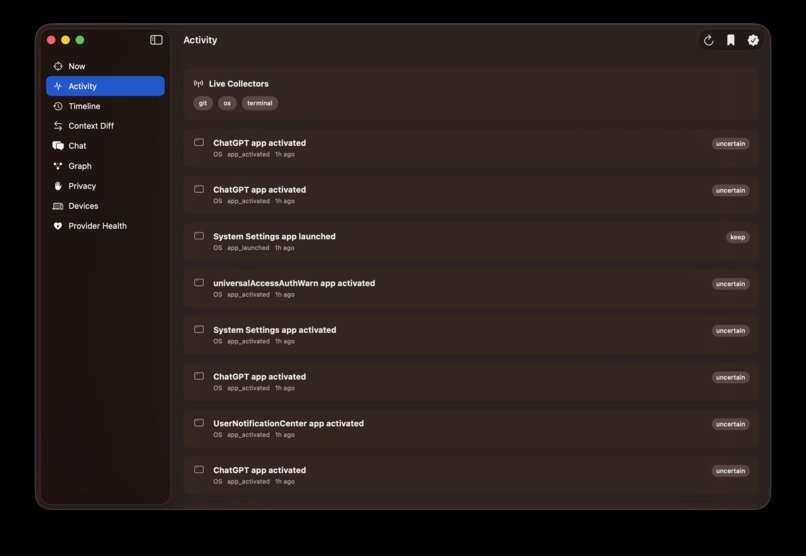Image resolution: width=806 pixels, height=556 pixels.
Task: Click the Chat bubbles icon
Action: pyautogui.click(x=58, y=146)
